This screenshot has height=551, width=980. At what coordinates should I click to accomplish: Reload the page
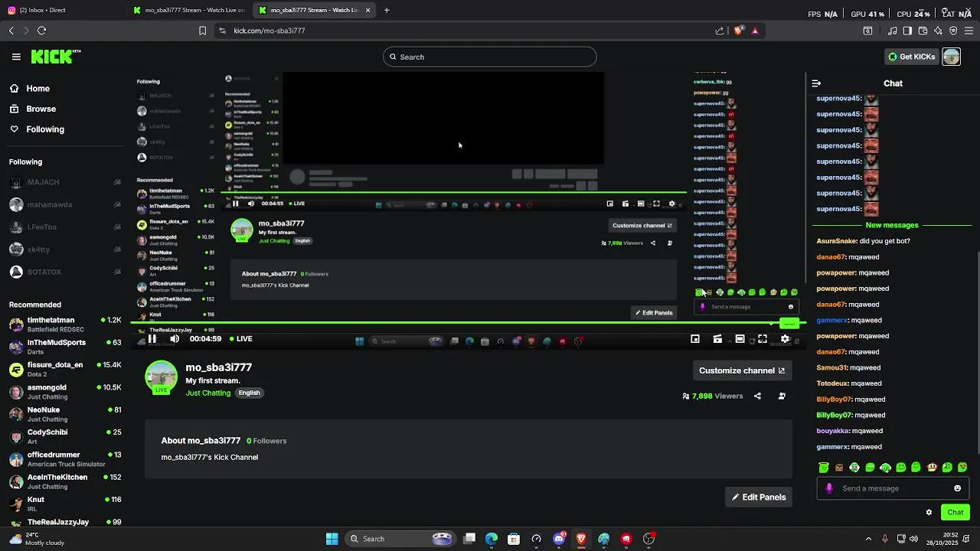tap(41, 31)
